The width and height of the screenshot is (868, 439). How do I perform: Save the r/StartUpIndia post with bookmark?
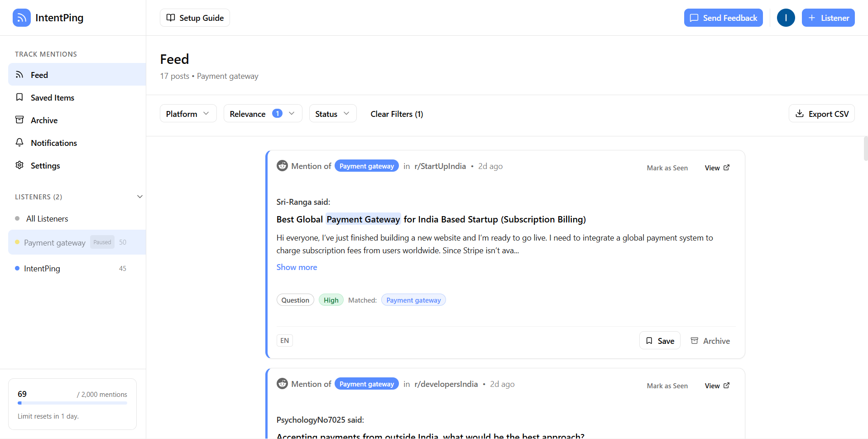(x=659, y=341)
